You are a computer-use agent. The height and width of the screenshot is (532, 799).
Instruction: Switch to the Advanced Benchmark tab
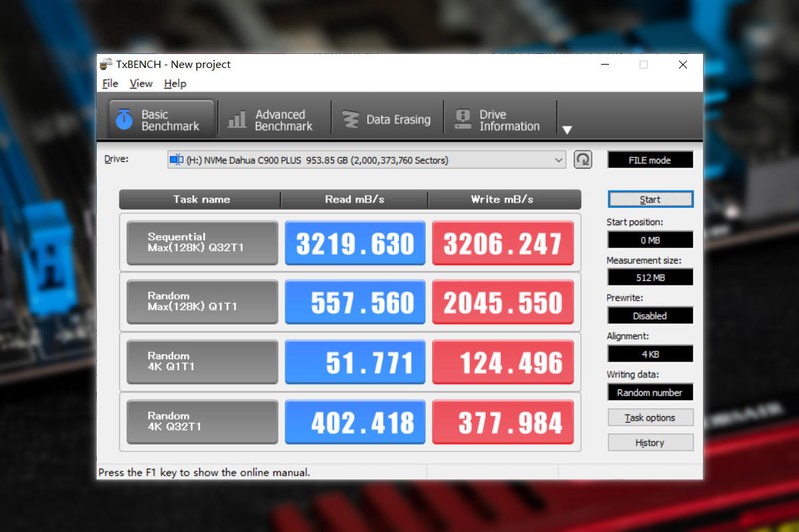pyautogui.click(x=273, y=120)
